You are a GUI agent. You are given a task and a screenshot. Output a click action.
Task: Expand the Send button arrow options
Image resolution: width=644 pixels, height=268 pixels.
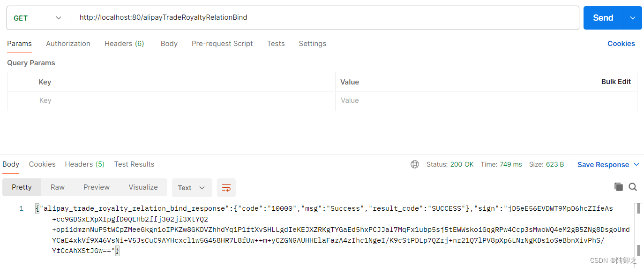pos(632,18)
